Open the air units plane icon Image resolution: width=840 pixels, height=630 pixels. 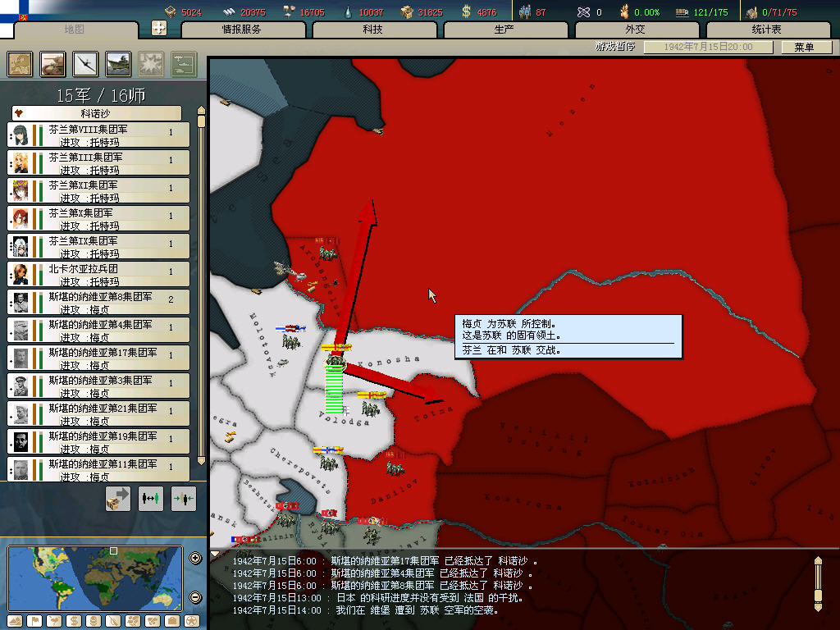coord(85,64)
